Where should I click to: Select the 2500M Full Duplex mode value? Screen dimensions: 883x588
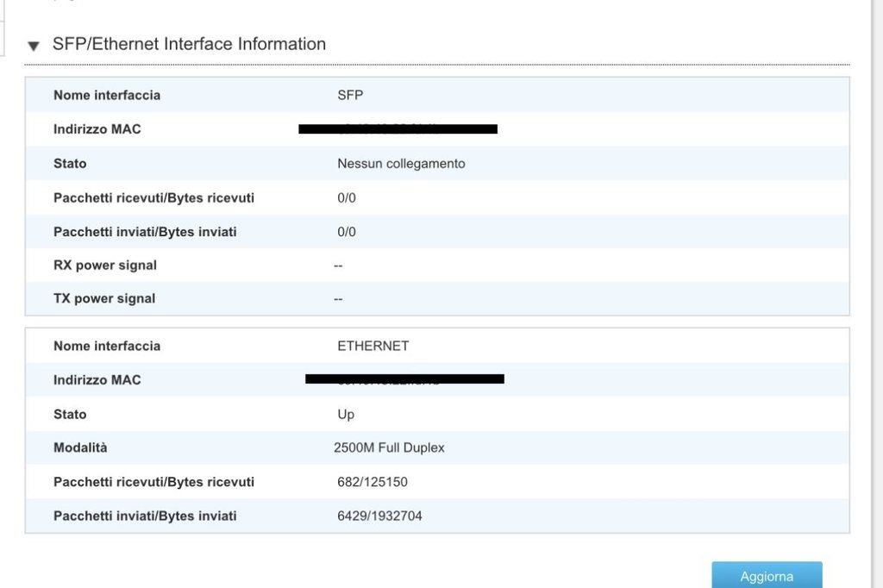389,447
